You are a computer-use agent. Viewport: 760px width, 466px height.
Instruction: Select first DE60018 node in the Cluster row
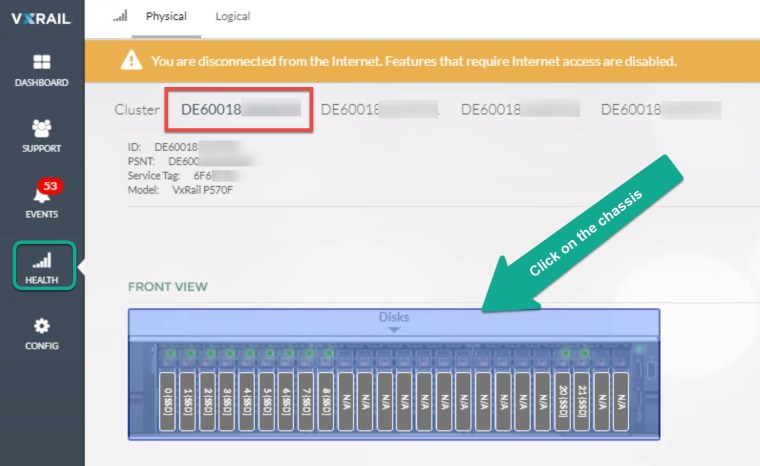tap(239, 110)
